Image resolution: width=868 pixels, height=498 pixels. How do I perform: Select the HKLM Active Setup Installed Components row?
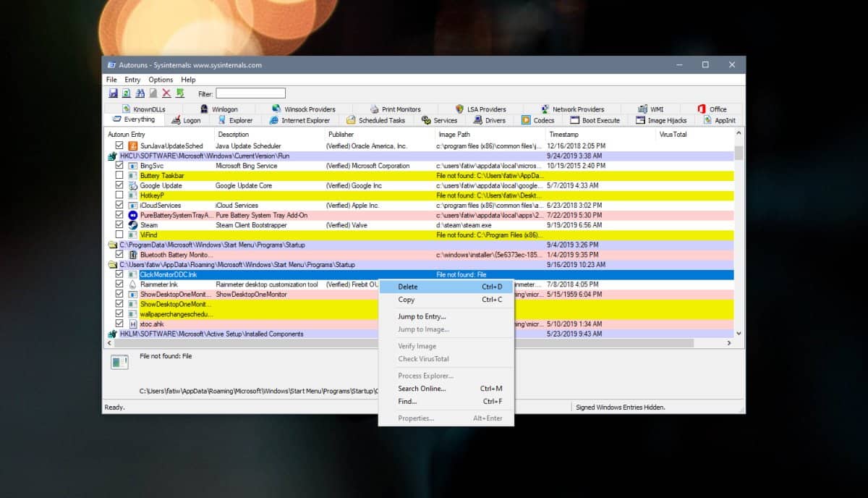tap(203, 334)
